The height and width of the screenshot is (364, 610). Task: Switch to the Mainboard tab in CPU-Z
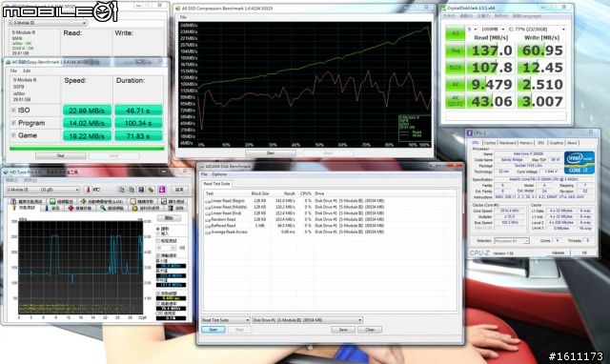coord(508,143)
